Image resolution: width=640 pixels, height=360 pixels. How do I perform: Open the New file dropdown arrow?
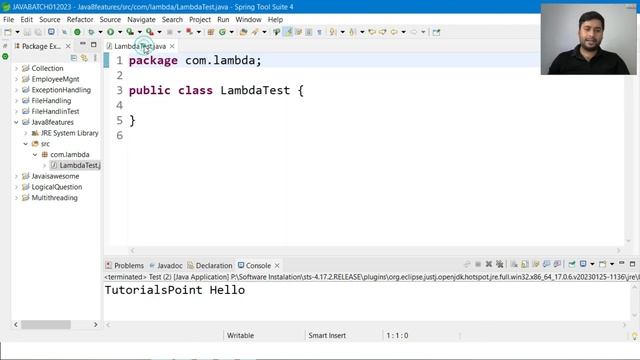(17, 32)
